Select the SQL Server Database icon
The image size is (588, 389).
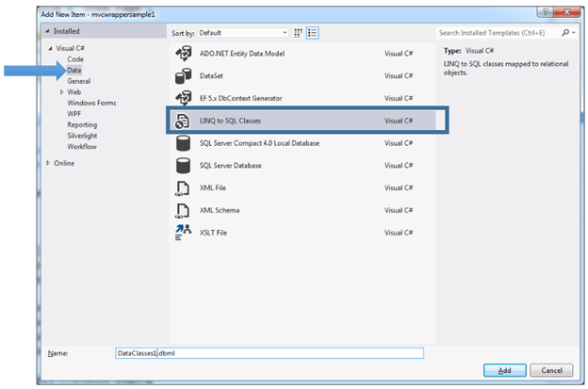click(x=183, y=166)
